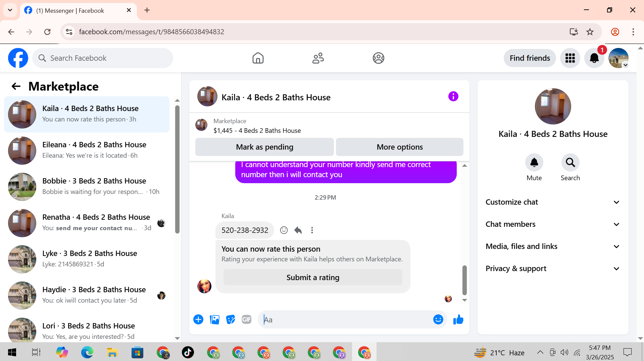Expand Privacy & support section
644x361 pixels.
pos(553,268)
